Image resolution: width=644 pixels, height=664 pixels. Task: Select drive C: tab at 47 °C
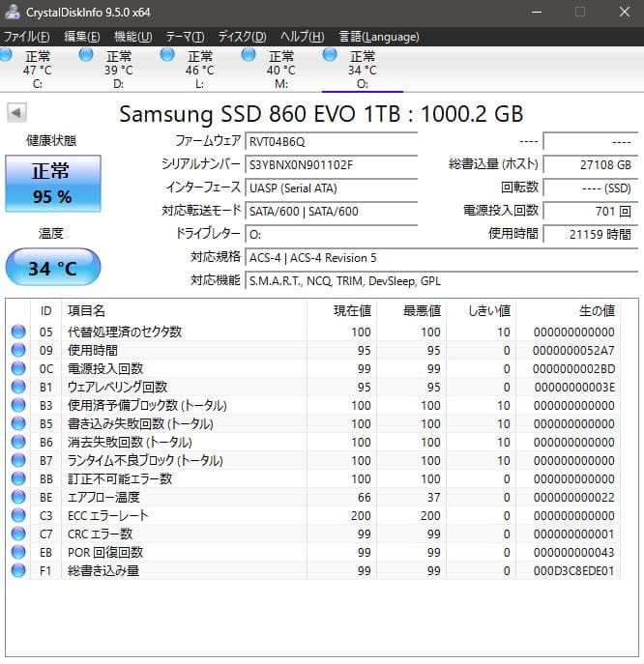tap(38, 70)
